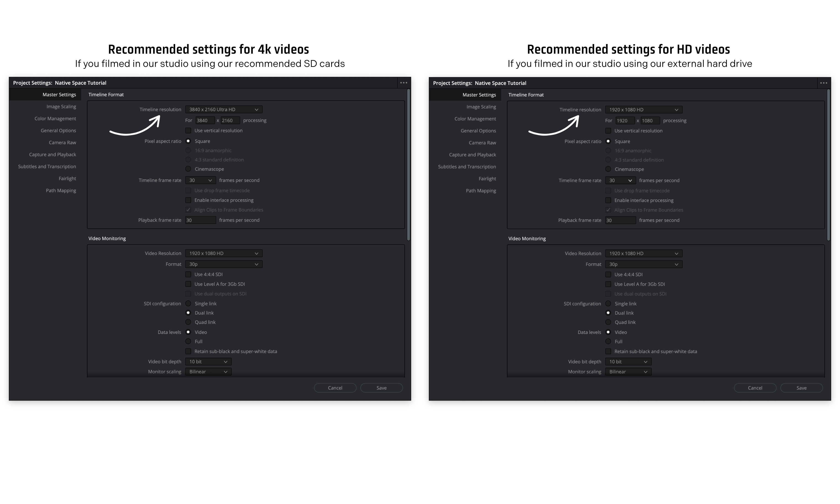Open Color Management section in 4k window
Screen dimensions: 840x504
pyautogui.click(x=55, y=118)
